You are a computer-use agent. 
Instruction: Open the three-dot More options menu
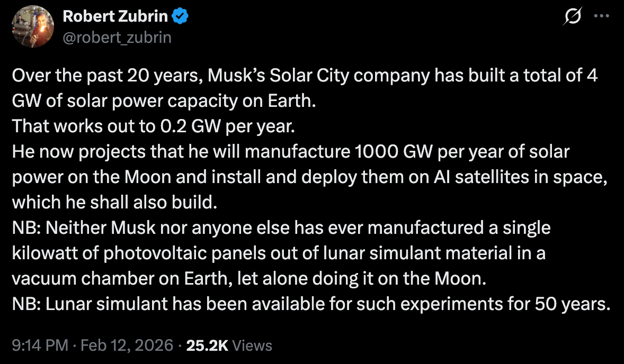click(601, 16)
